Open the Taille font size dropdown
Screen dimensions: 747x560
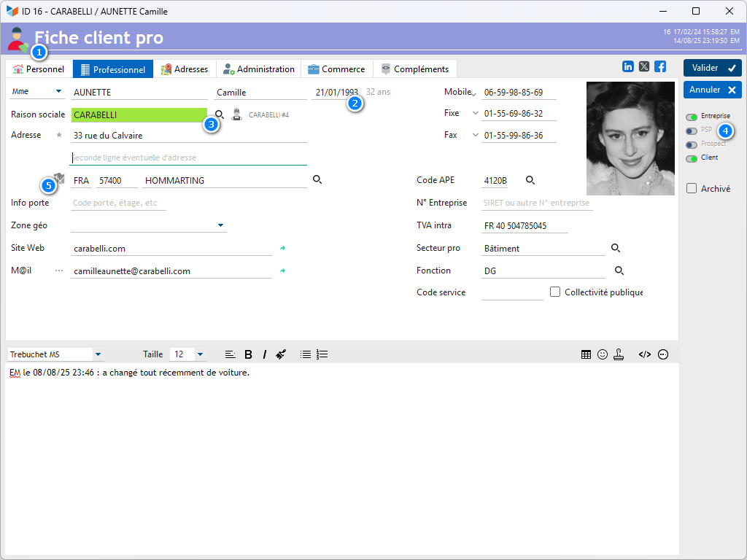point(200,354)
